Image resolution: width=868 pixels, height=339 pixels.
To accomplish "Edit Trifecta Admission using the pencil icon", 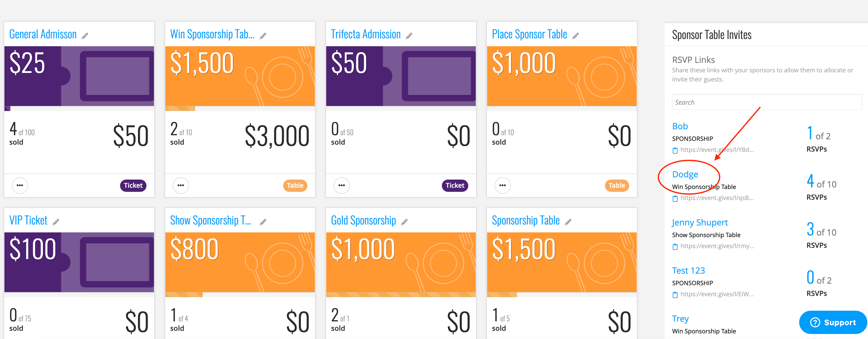I will pyautogui.click(x=409, y=36).
